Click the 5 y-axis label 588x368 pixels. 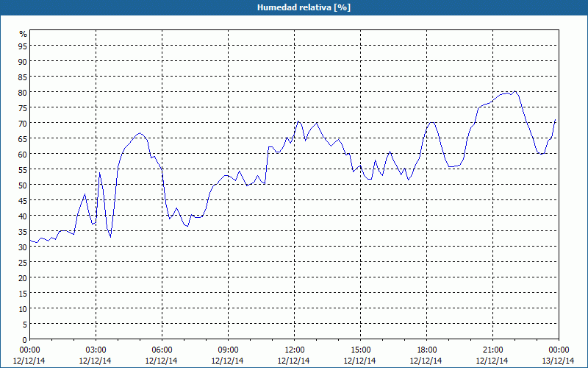point(25,325)
